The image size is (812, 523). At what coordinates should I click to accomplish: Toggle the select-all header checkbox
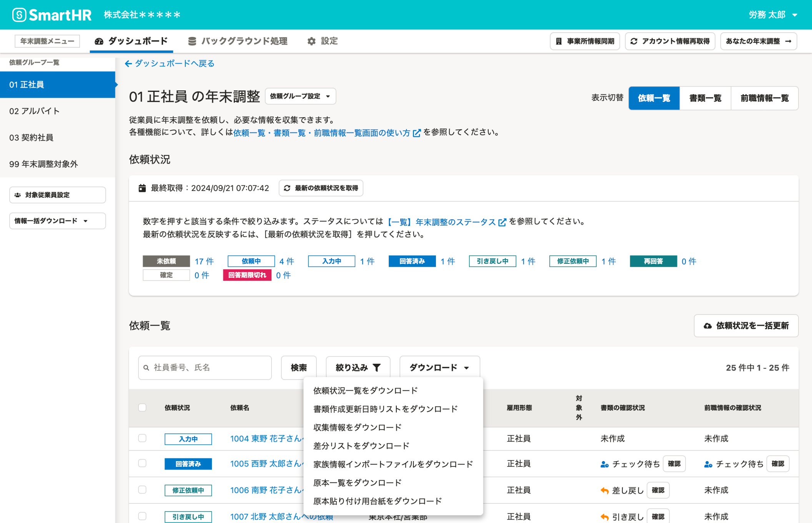[x=142, y=408]
